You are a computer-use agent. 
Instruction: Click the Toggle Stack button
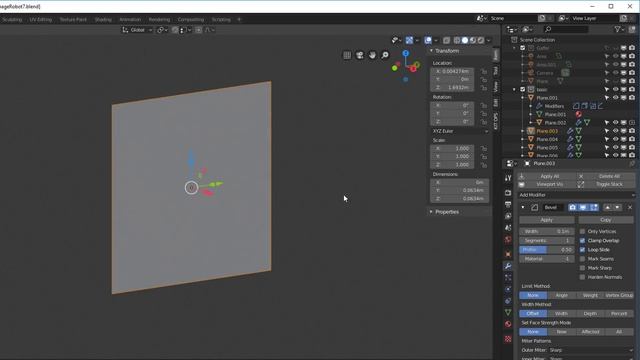point(606,184)
